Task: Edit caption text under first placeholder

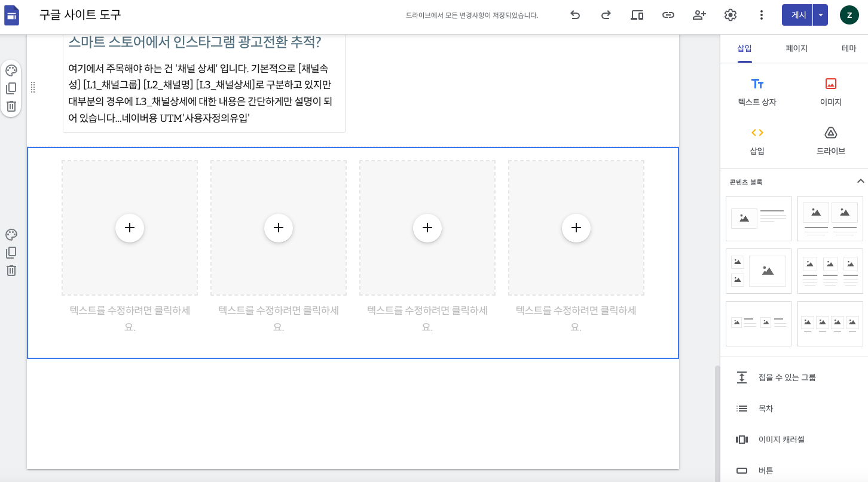Action: point(130,318)
